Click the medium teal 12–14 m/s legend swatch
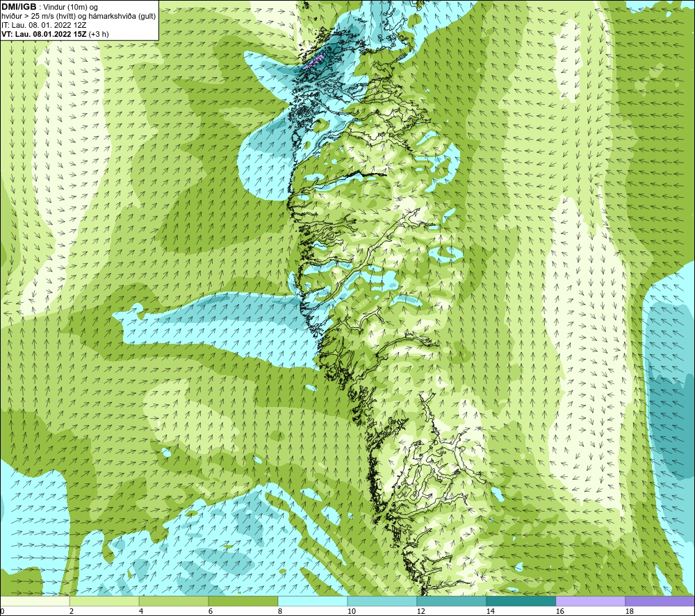This screenshot has width=695, height=616. pos(451,601)
